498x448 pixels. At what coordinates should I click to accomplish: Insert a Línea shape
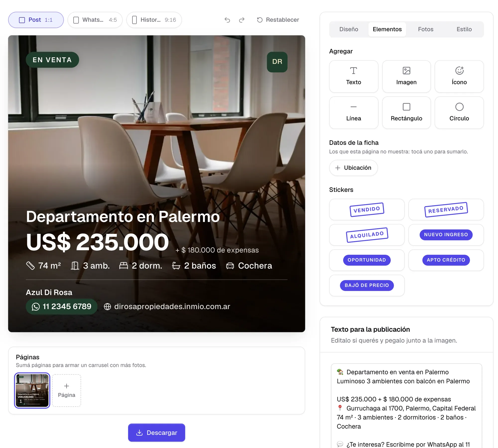tap(354, 113)
